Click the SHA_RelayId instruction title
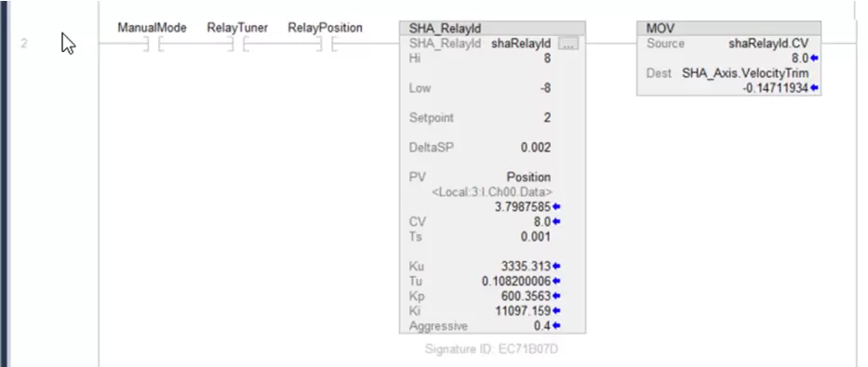868x367 pixels. tap(445, 29)
